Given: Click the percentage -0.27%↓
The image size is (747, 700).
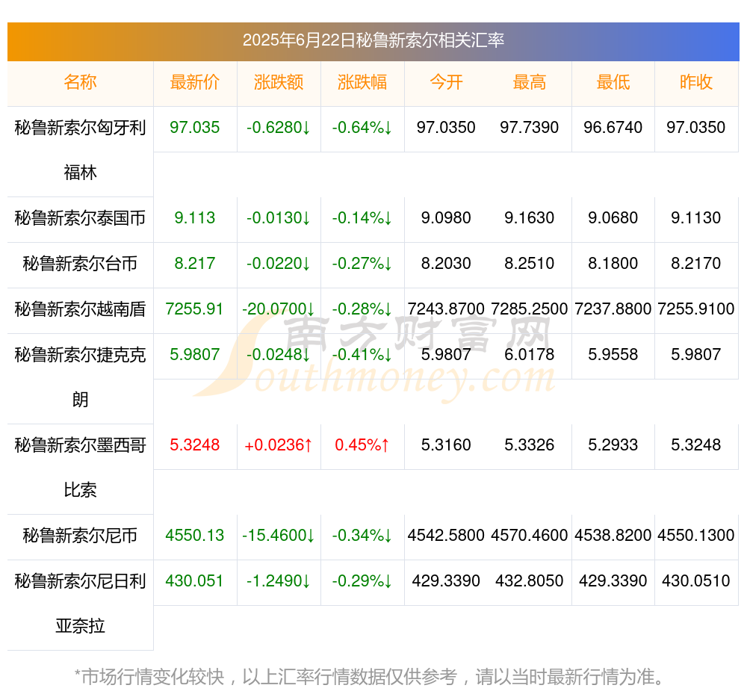Looking at the screenshot, I should [x=362, y=264].
